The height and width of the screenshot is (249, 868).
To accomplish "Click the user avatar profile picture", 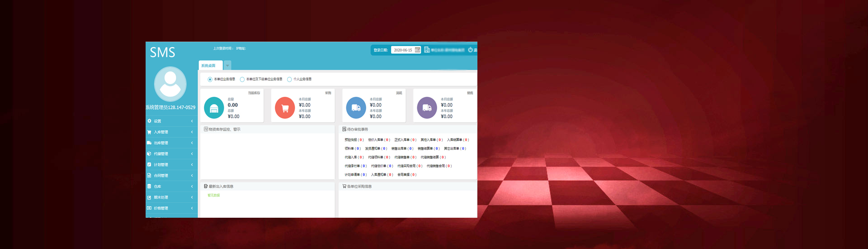I will [x=170, y=84].
